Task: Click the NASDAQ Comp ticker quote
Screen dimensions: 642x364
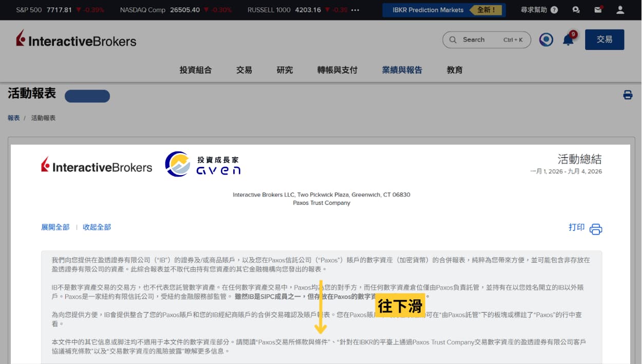Action: [x=176, y=10]
